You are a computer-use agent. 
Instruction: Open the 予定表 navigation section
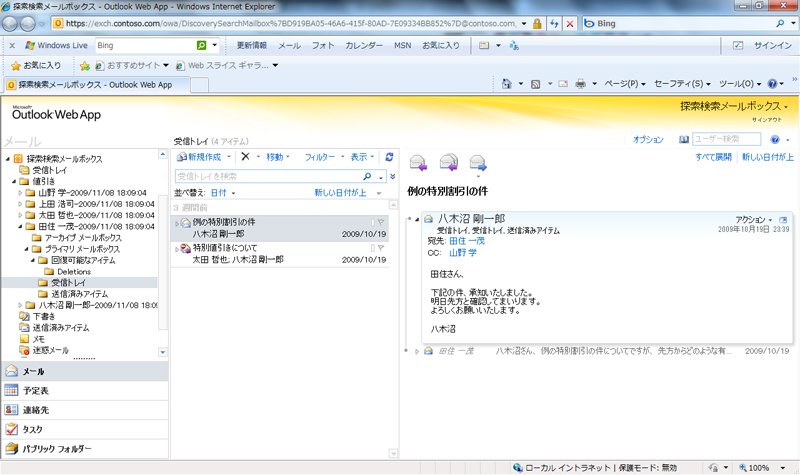[84, 391]
